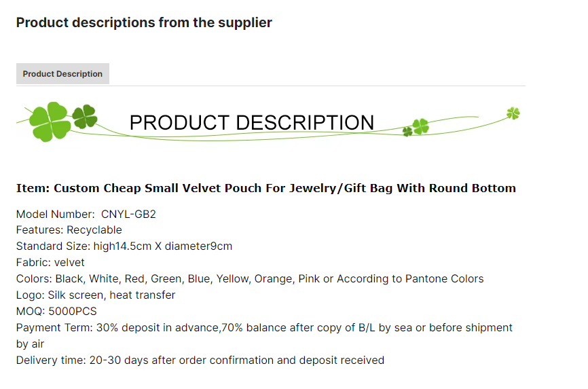Click the clover pair right of banner title

click(416, 128)
